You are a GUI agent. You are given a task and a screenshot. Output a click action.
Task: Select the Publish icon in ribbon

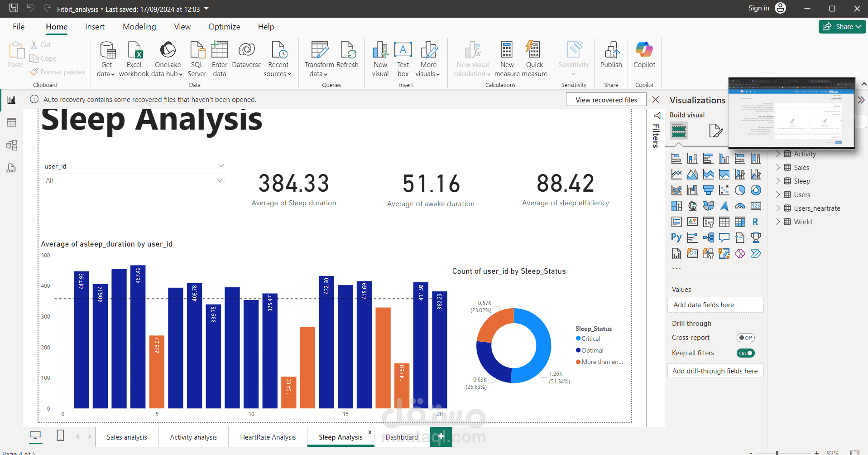coord(611,50)
